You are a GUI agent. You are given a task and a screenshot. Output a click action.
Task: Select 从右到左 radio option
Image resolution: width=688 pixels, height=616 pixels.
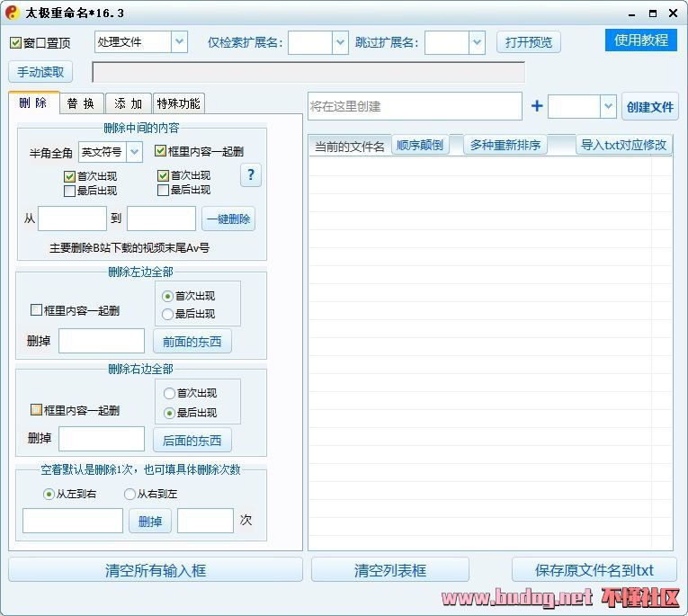pyautogui.click(x=130, y=494)
